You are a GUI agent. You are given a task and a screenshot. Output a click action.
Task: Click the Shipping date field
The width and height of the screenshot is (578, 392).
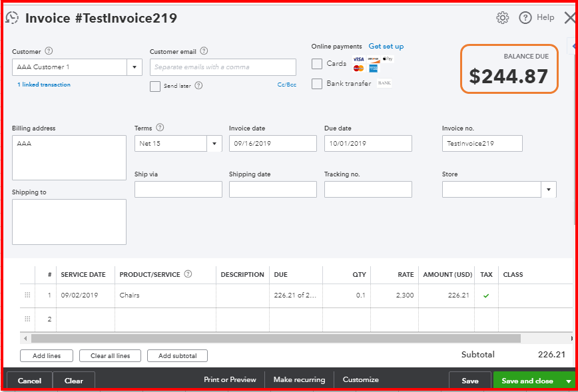[x=273, y=190]
